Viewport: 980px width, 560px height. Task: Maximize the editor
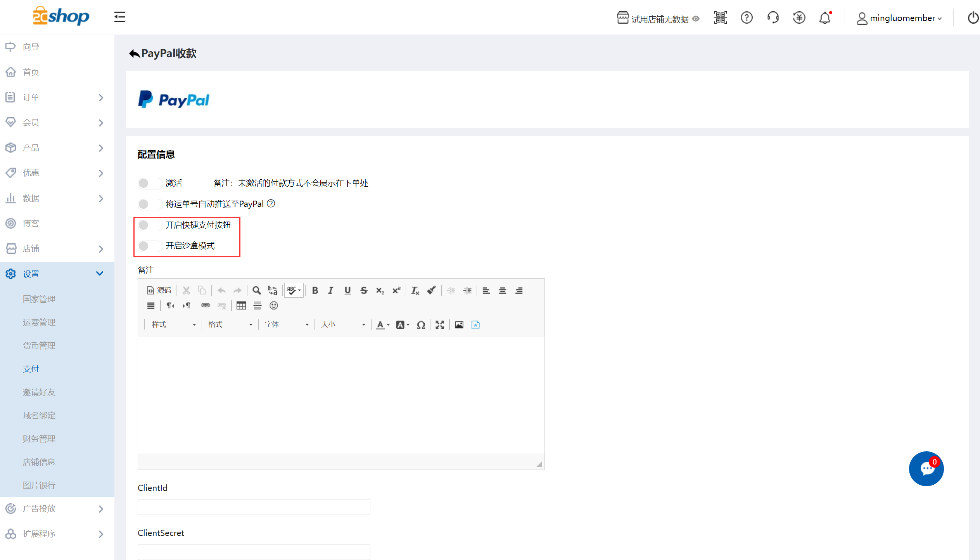pyautogui.click(x=439, y=325)
